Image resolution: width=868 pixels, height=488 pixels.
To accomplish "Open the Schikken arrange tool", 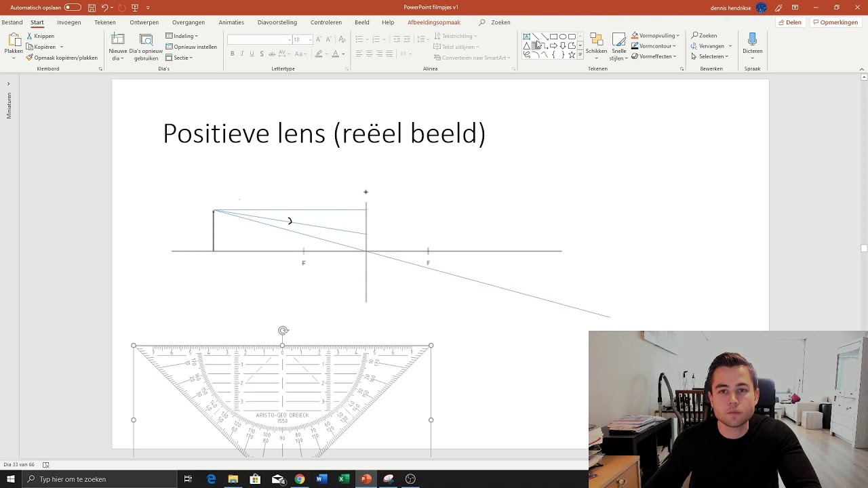I will click(597, 45).
